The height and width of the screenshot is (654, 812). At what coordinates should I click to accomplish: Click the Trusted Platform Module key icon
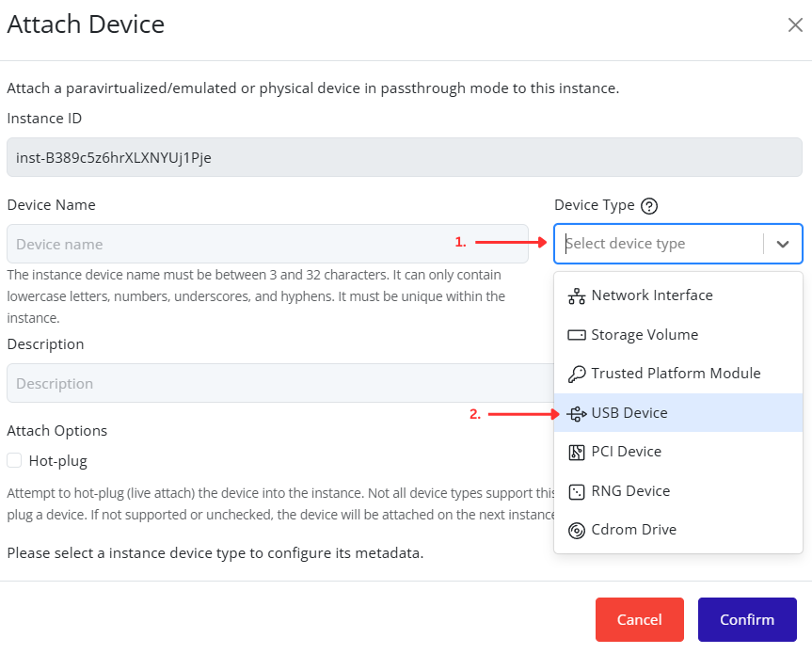tap(577, 374)
